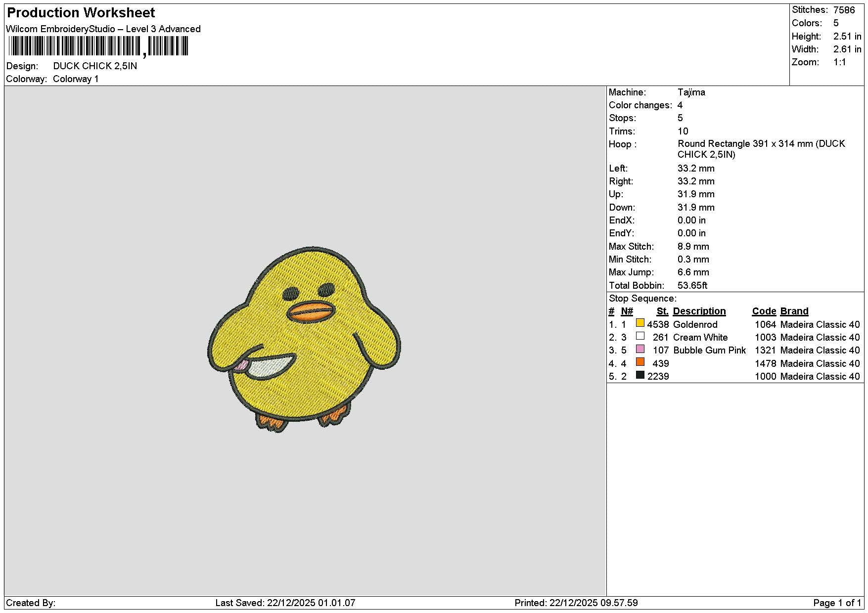This screenshot has width=868, height=613.
Task: Click the Stop Sequence label
Action: [642, 299]
